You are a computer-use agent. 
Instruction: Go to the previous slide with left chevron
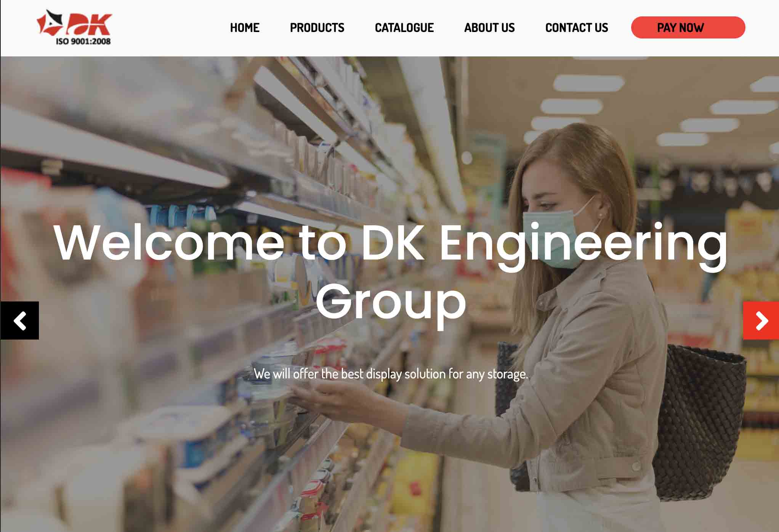click(x=19, y=320)
